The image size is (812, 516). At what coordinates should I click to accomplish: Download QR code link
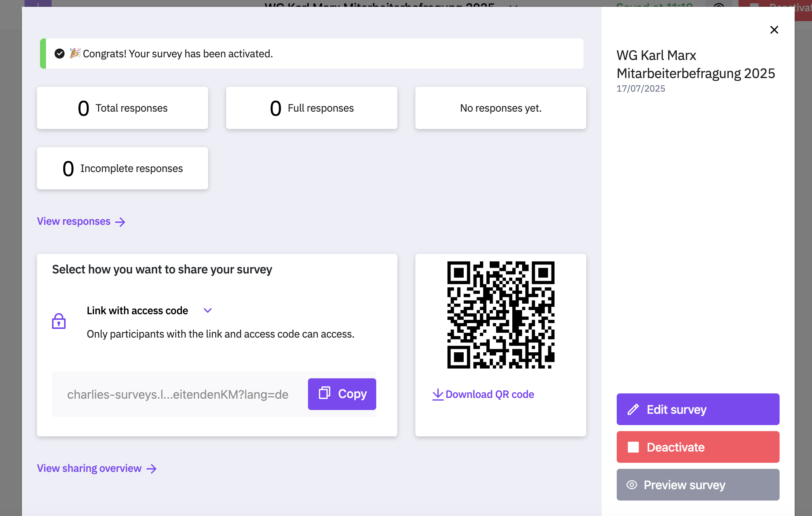click(x=489, y=395)
